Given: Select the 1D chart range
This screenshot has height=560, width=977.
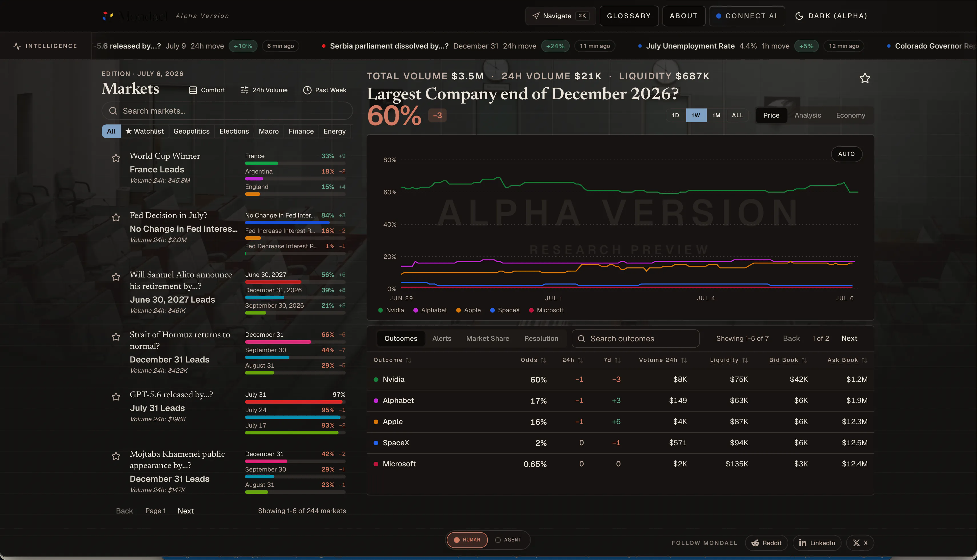Looking at the screenshot, I should point(676,115).
